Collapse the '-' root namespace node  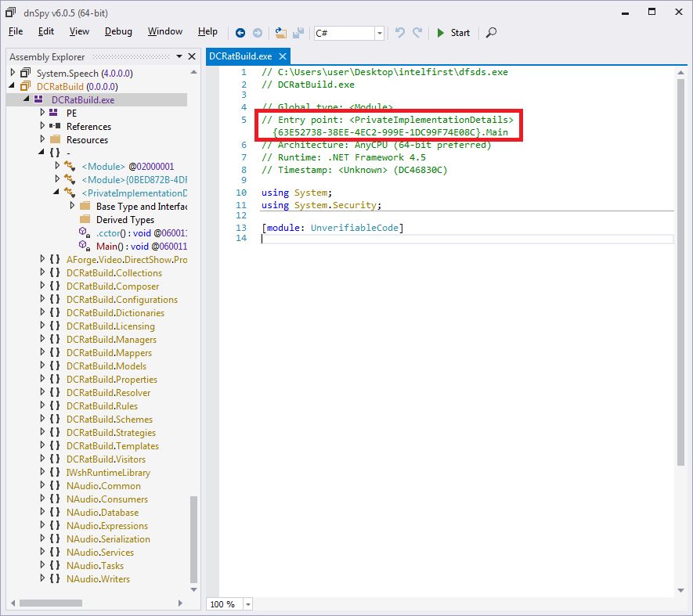tap(42, 152)
